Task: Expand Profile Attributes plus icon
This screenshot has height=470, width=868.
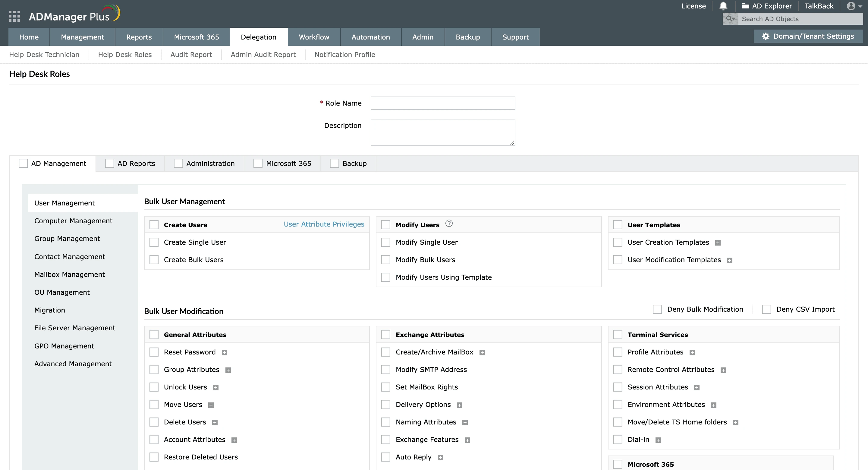Action: coord(692,353)
